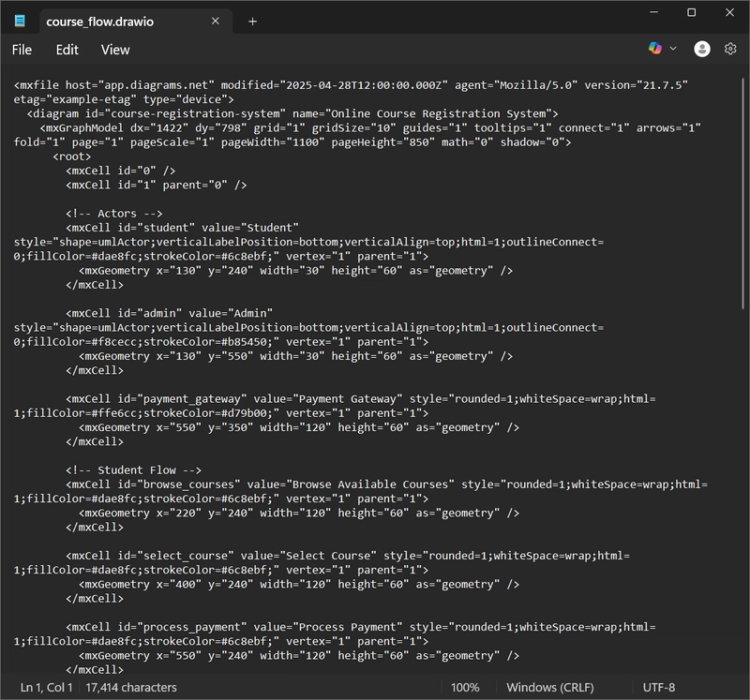The image size is (750, 700).
Task: Select the course_flow.drawio tab
Action: (135, 22)
